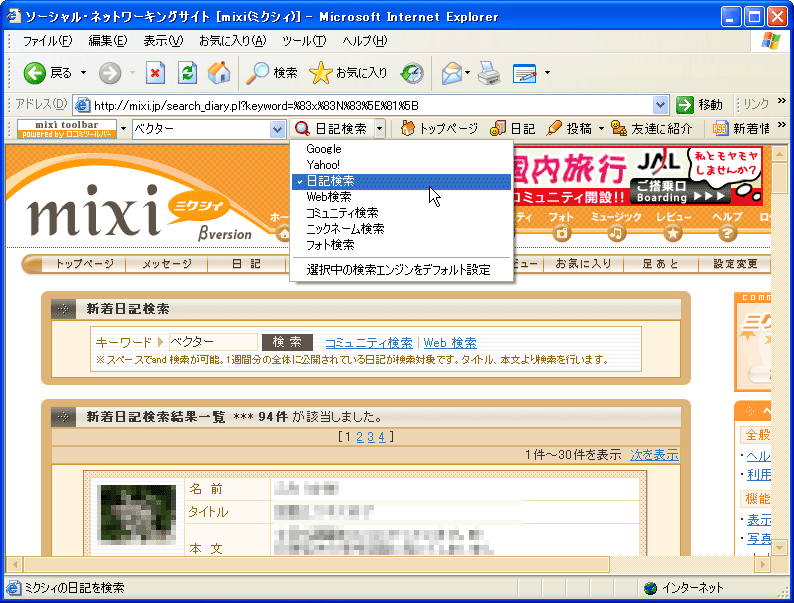Screen dimensions: 794x603
Task: Open the お気に入り(A) menu
Action: pos(232,41)
